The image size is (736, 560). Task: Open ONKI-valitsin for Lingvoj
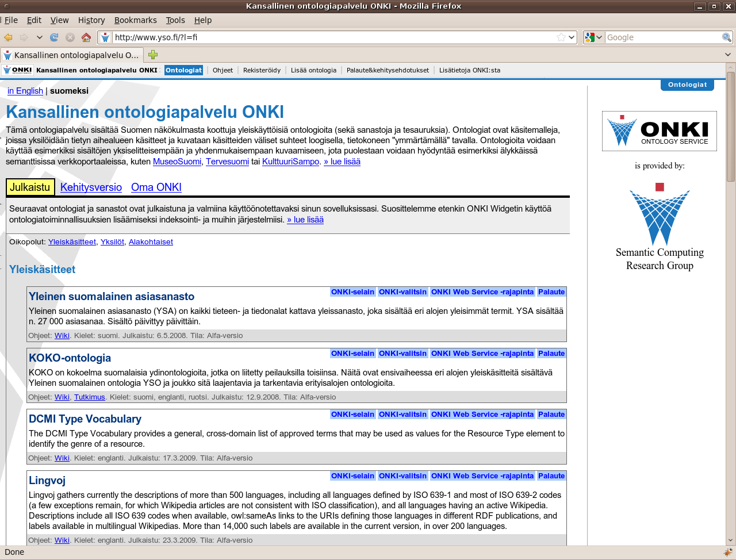point(402,476)
